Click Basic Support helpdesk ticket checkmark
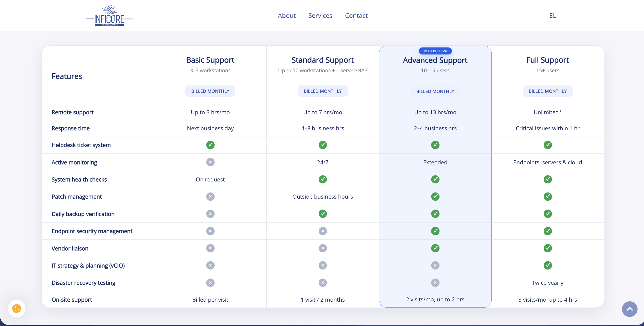The image size is (644, 326). 210,145
